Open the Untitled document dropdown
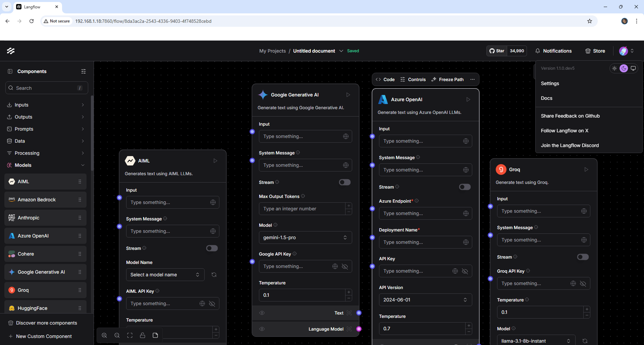 pos(341,51)
